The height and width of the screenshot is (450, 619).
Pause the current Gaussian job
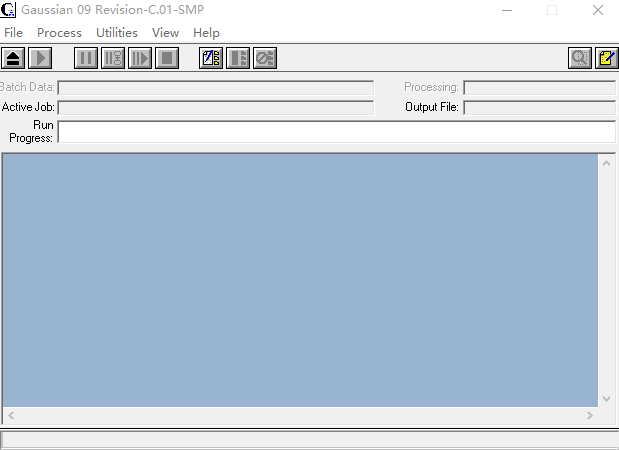pyautogui.click(x=86, y=58)
